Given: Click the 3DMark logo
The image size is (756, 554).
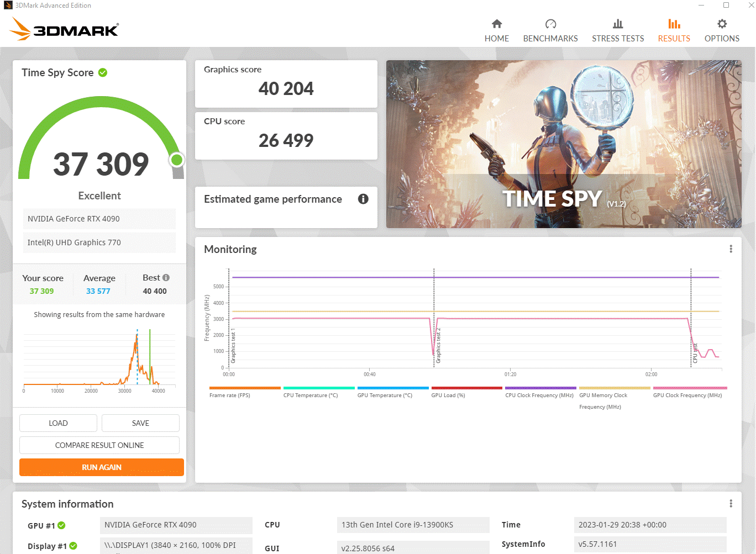Looking at the screenshot, I should pyautogui.click(x=65, y=29).
